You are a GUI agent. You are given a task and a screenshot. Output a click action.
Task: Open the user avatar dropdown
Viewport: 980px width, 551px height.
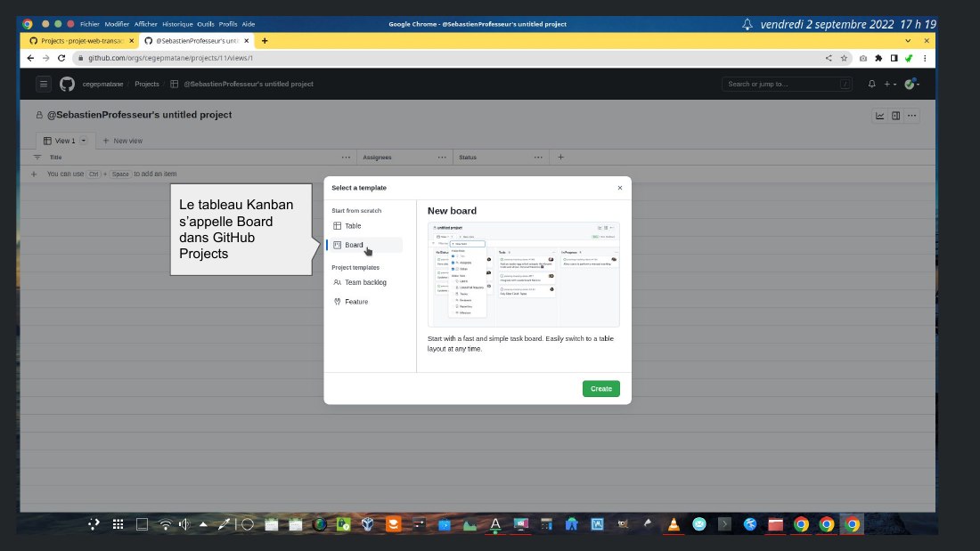912,84
